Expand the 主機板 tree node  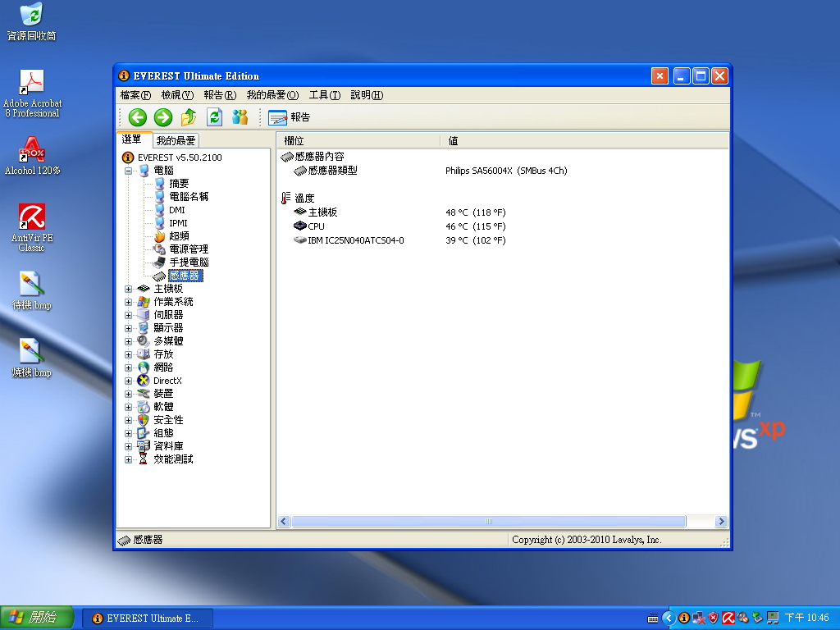click(x=128, y=289)
